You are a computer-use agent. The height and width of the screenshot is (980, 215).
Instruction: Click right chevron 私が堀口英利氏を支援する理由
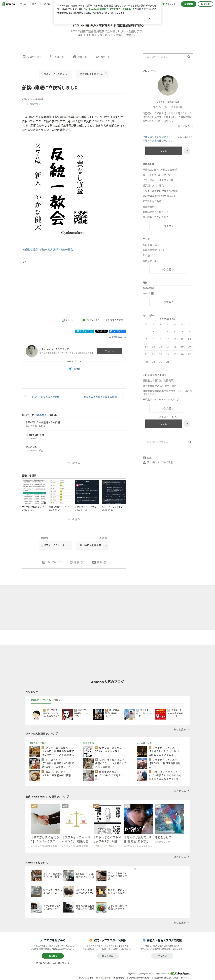pos(123,397)
